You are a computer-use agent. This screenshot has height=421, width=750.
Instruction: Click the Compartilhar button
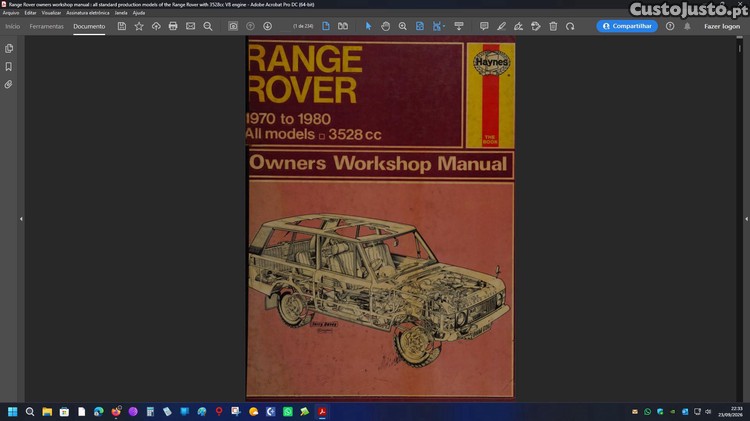point(627,26)
